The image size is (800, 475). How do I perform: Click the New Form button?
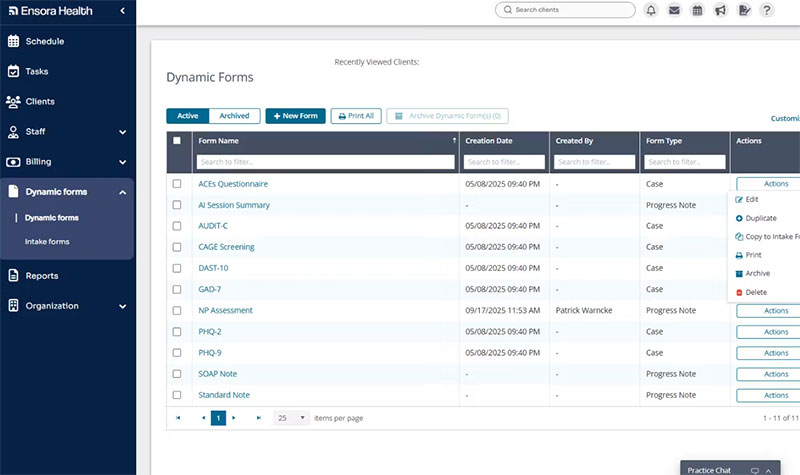coord(295,116)
